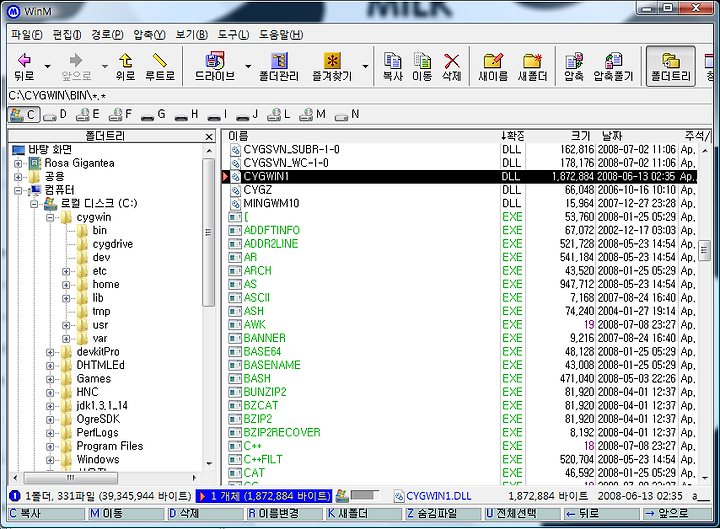Screen dimensions: 720x529
Task: Close the 폴더트리 panel
Action: [x=209, y=136]
